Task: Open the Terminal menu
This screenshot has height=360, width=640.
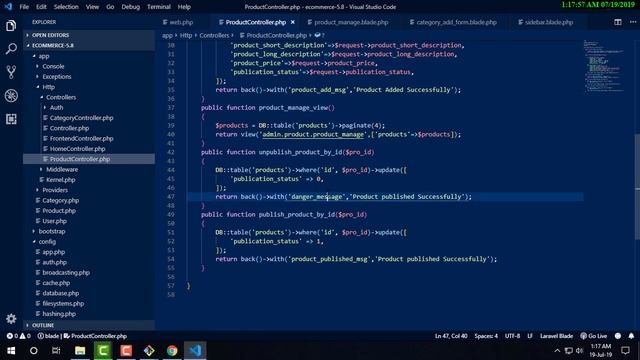Action: tap(159, 7)
